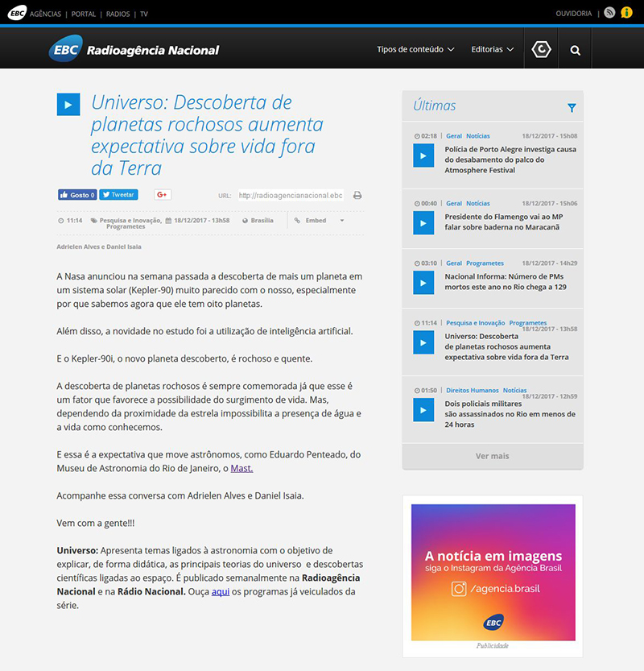The image size is (644, 671).
Task: Play the Flamengo president news audio
Action: click(423, 222)
